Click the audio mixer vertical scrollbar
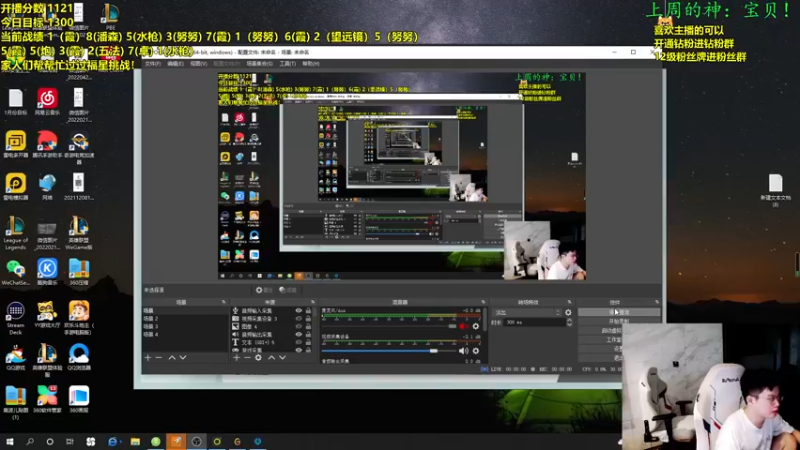 tap(484, 320)
